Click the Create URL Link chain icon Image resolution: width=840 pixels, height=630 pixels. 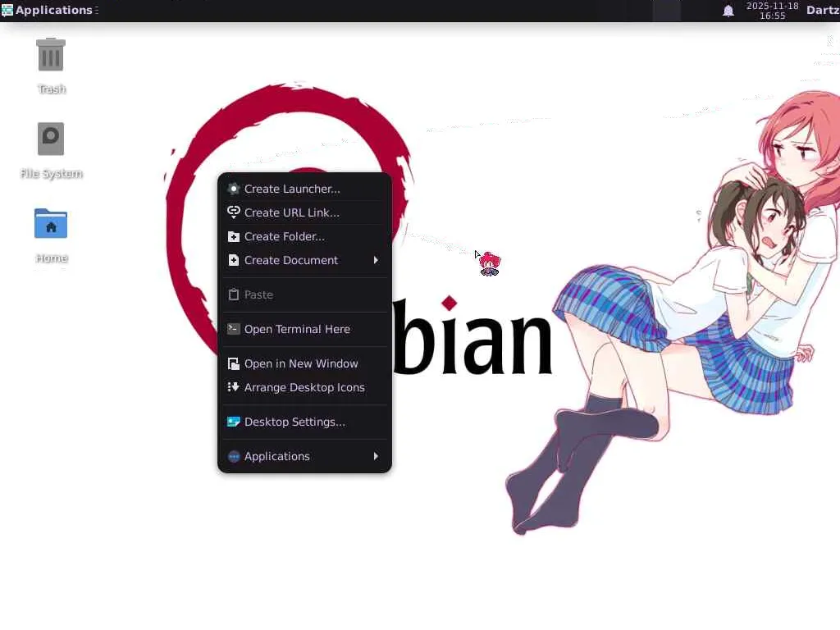(234, 212)
